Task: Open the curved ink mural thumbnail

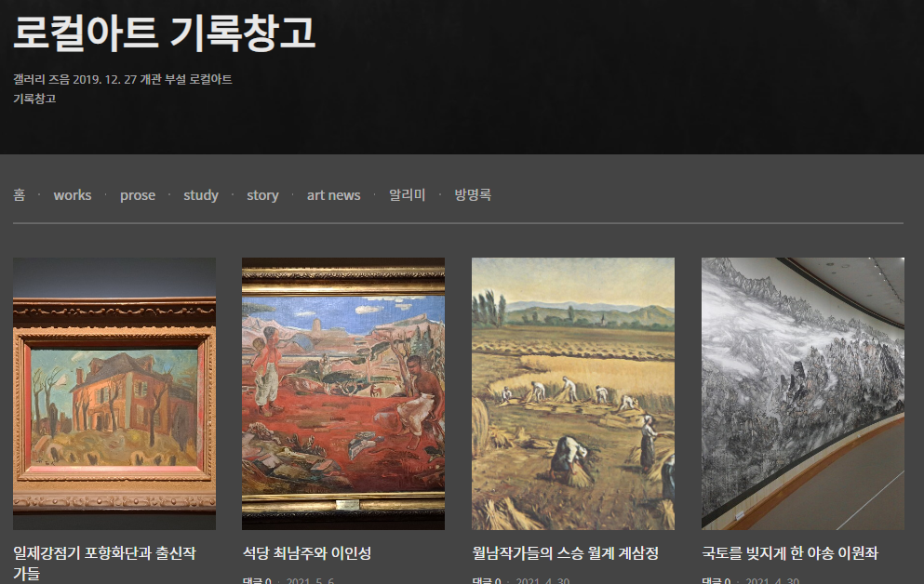Action: tap(803, 393)
